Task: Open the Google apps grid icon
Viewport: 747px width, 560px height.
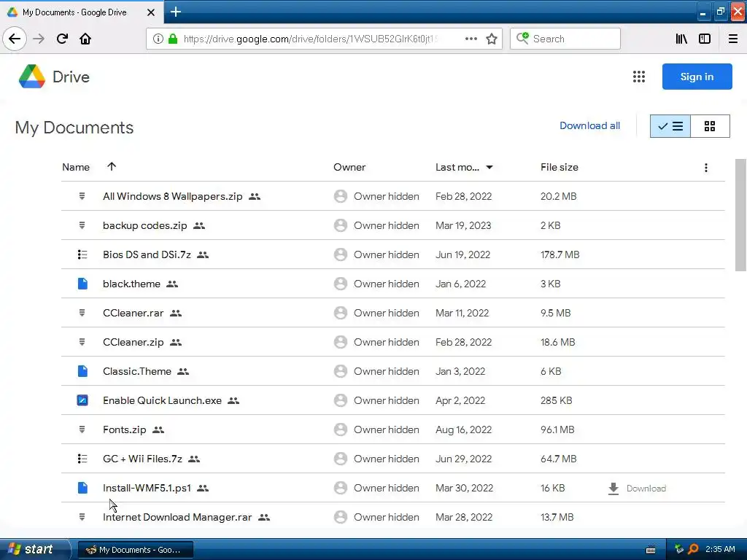Action: (x=639, y=77)
